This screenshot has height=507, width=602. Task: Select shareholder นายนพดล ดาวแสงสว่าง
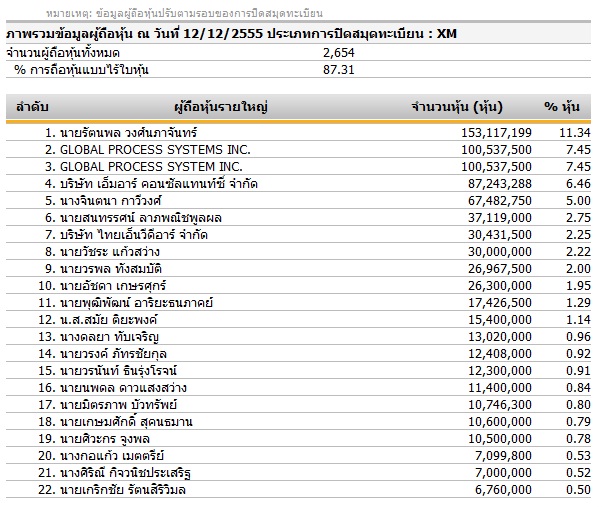123,388
